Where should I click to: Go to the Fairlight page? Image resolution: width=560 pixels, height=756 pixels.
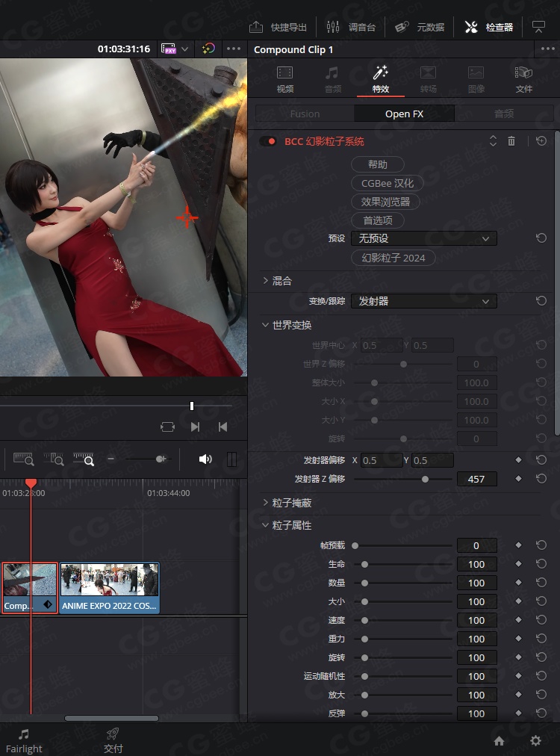(24, 741)
